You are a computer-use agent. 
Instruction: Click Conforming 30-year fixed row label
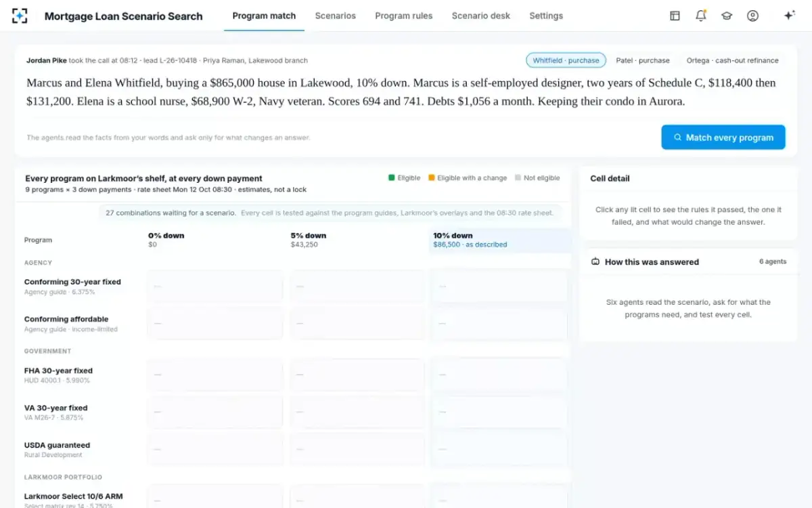point(72,282)
